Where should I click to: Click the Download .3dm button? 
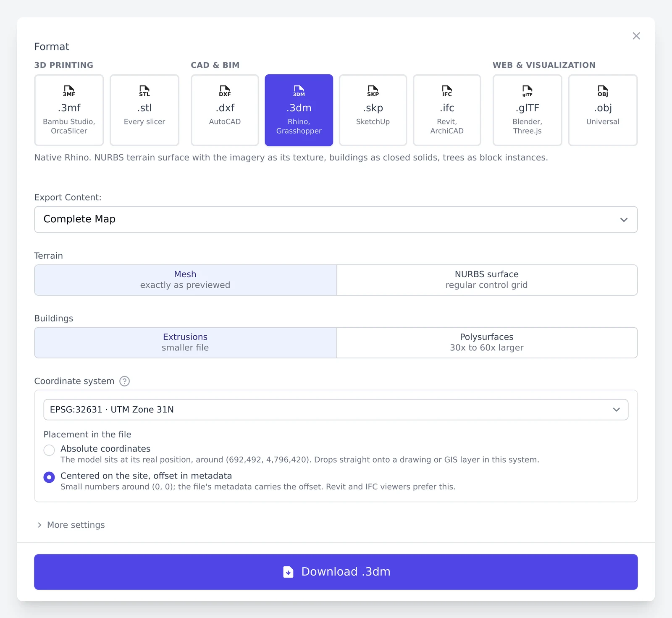[x=336, y=572]
